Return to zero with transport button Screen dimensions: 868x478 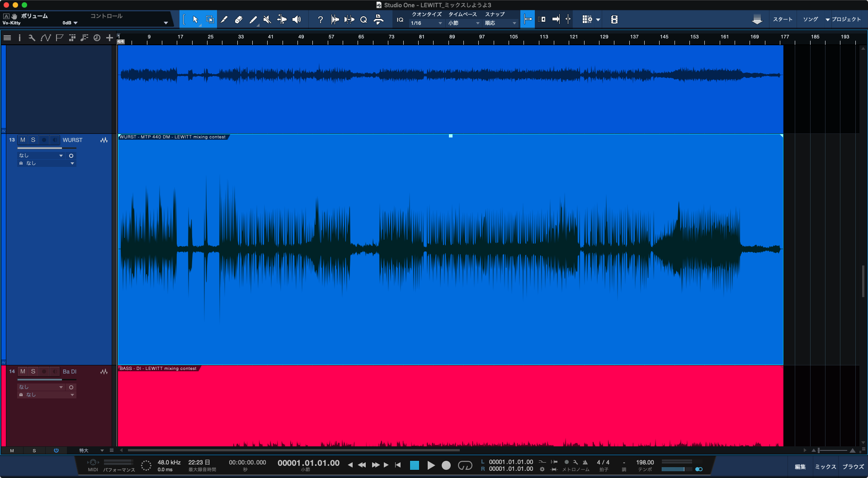coord(398,465)
